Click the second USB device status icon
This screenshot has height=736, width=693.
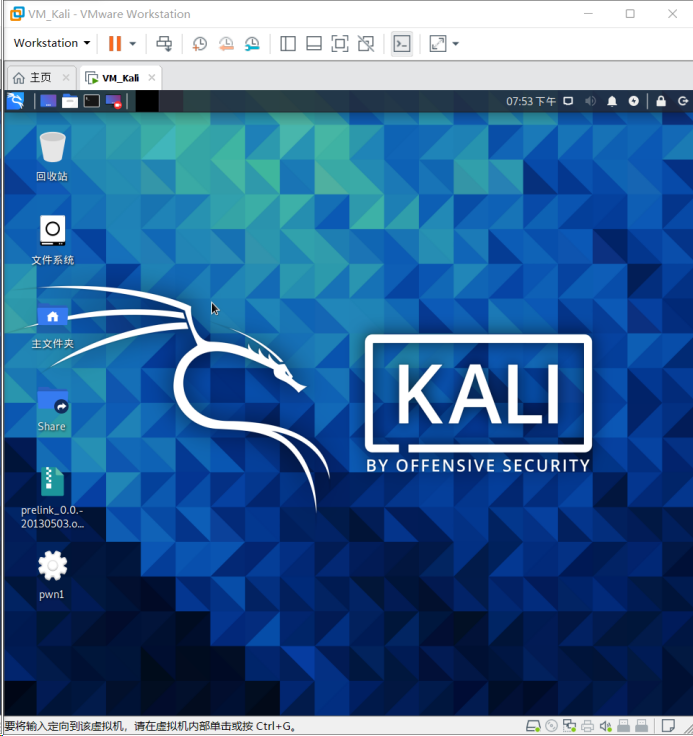click(641, 726)
